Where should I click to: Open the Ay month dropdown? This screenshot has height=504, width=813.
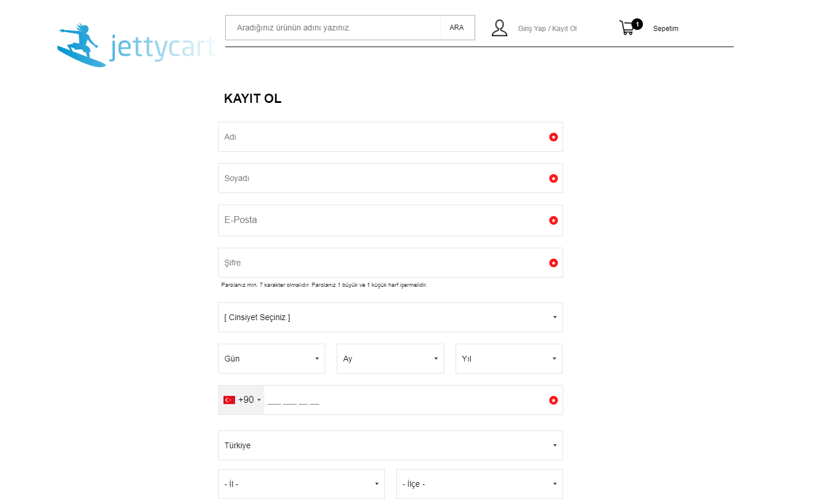pyautogui.click(x=390, y=359)
